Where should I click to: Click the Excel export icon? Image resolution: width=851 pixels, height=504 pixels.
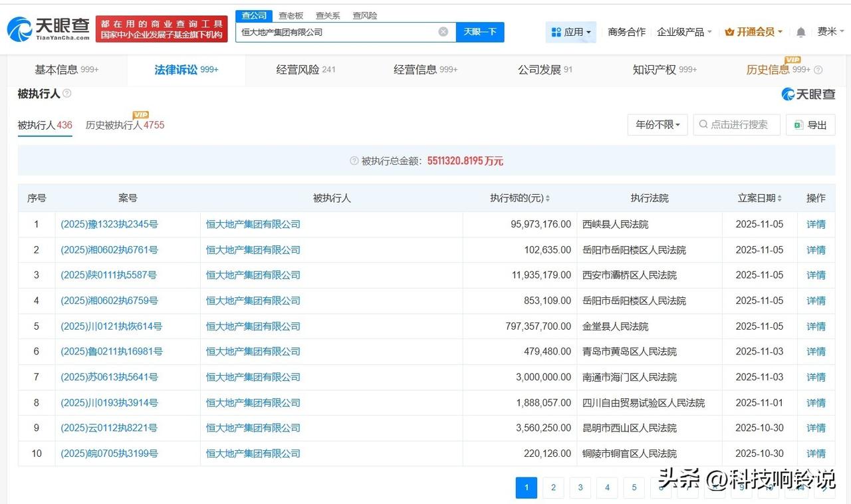[798, 124]
